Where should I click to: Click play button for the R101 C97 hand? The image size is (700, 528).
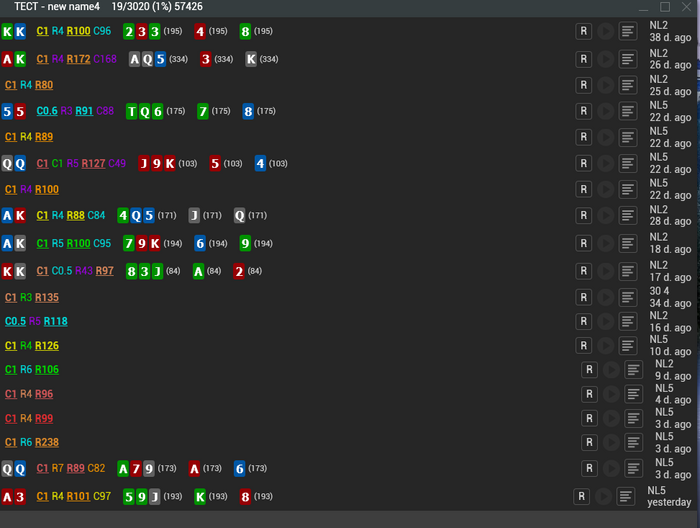click(x=603, y=496)
